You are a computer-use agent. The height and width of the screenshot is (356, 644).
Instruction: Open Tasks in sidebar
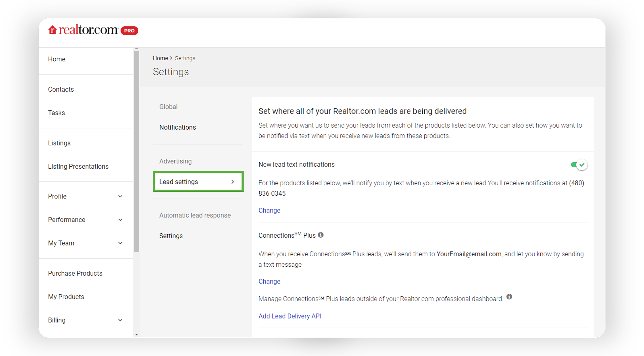(x=56, y=113)
